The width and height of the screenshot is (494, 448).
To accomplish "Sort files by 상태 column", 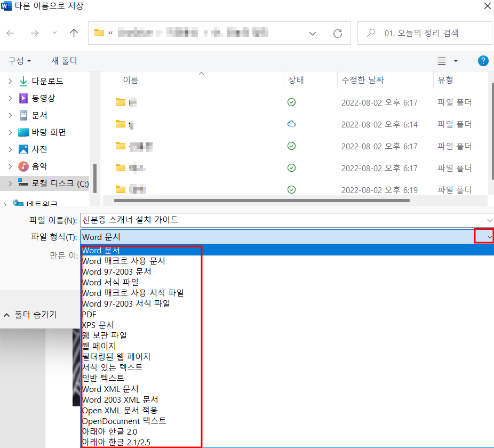I will pyautogui.click(x=296, y=80).
